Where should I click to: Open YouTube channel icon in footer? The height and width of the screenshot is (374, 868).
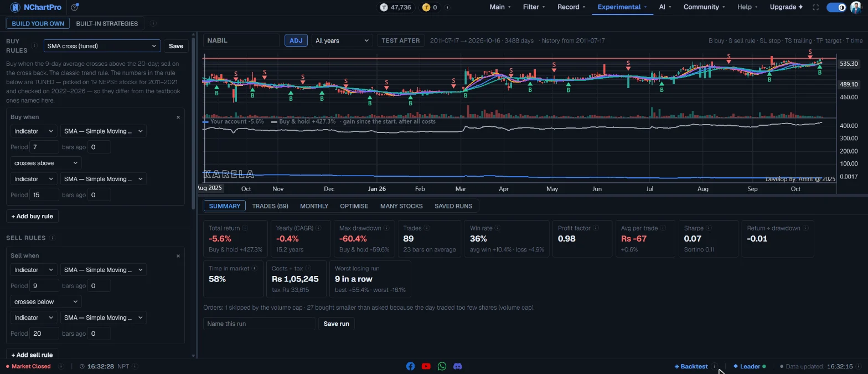pos(426,366)
